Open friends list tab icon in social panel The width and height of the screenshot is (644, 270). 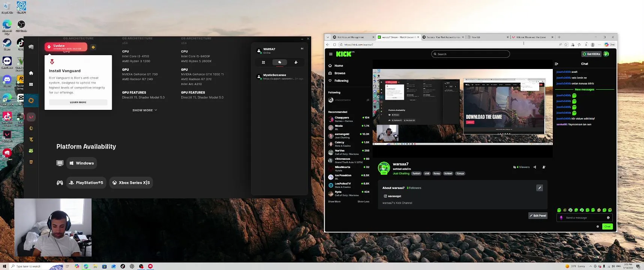pos(263,62)
